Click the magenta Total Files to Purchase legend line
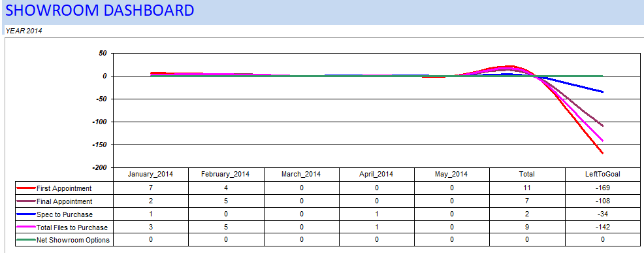The height and width of the screenshot is (253, 644). [26, 228]
